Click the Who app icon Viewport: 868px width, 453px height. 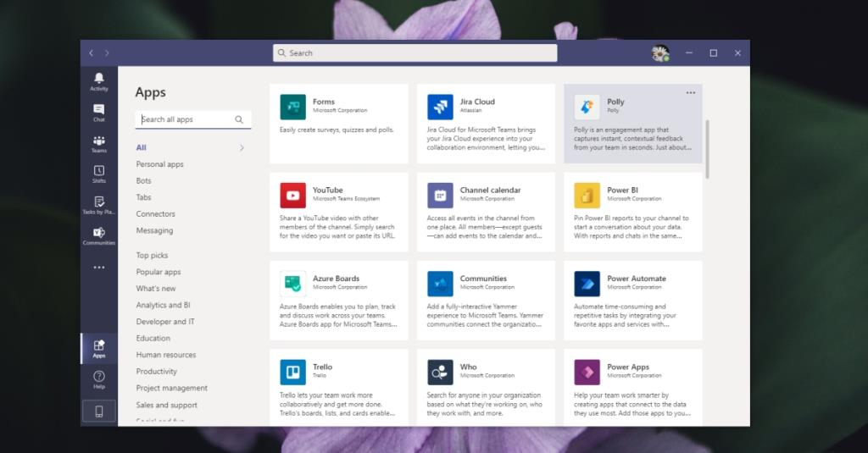coord(440,373)
